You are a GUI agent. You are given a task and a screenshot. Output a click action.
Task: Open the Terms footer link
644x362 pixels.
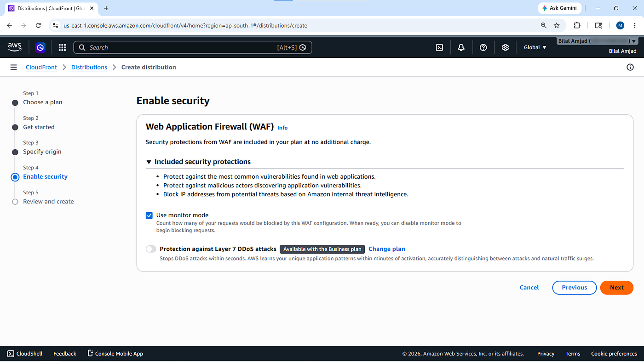click(x=573, y=354)
